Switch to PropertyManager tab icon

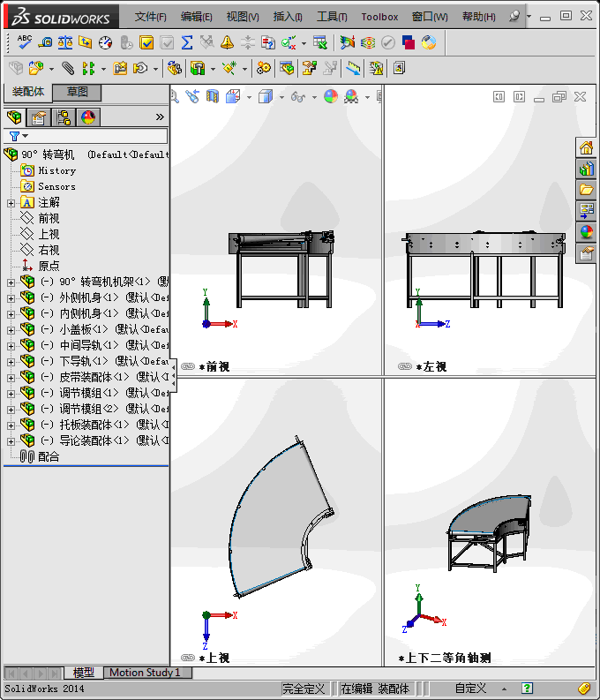[x=39, y=117]
